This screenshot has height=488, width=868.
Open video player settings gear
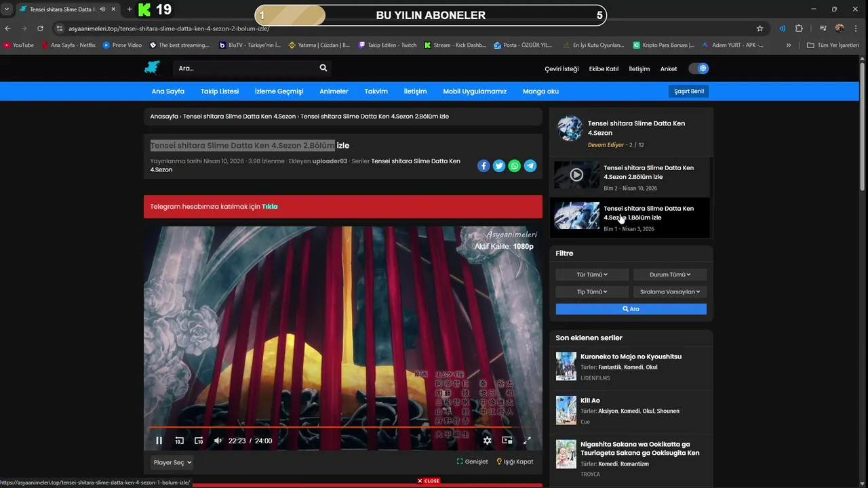[487, 441]
